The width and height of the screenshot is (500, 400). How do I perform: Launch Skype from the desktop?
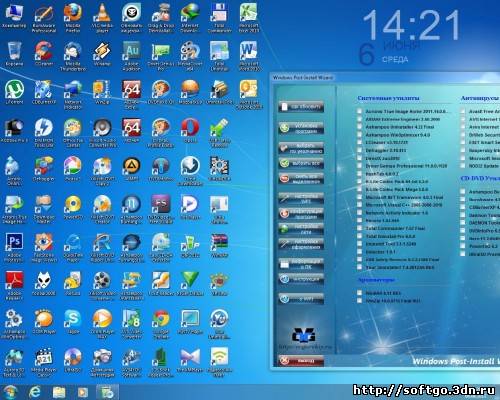pos(73,322)
